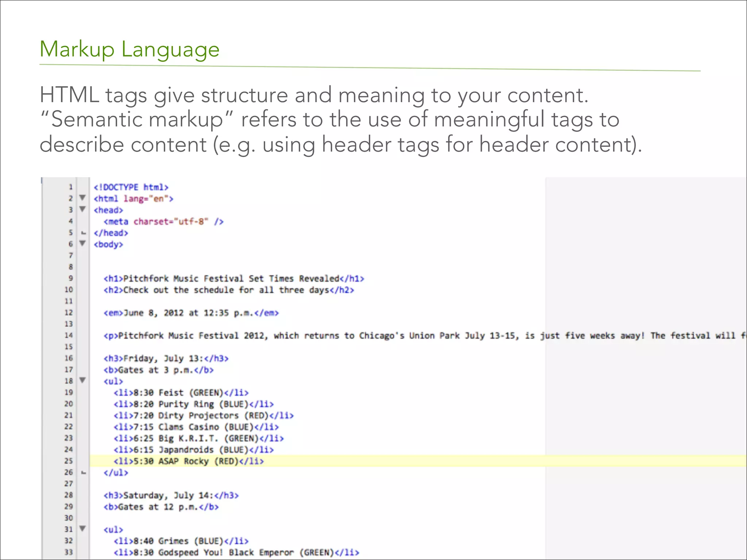
Task: Click the h3 Friday, July 13 line
Action: tap(166, 359)
